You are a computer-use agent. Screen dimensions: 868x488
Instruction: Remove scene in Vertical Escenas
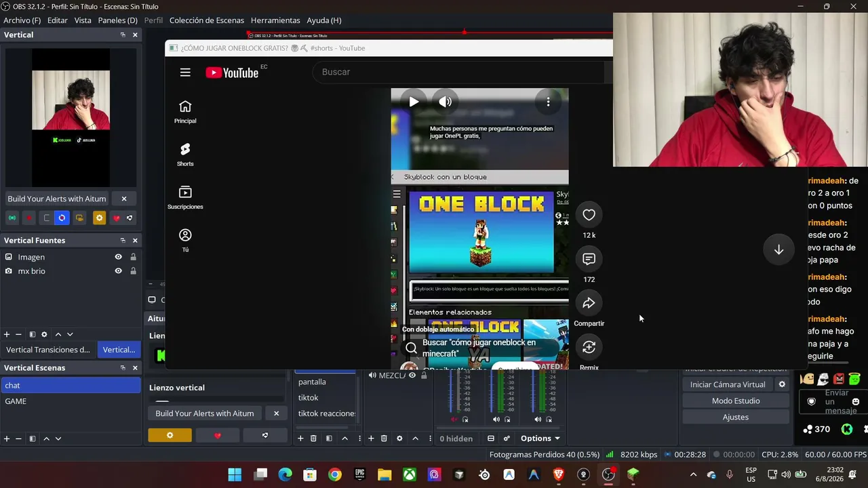(x=19, y=439)
